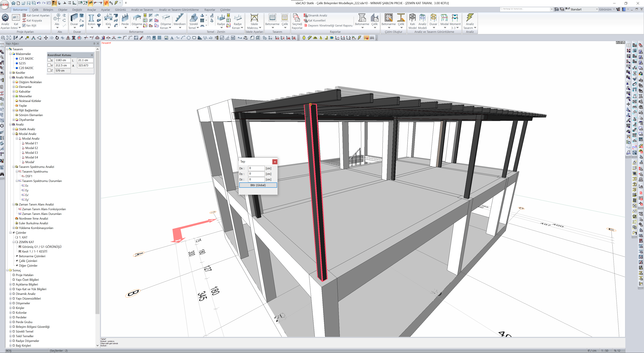Close the Koordinat Kutusu panel
Image resolution: width=644 pixels, height=353 pixels.
(x=92, y=55)
